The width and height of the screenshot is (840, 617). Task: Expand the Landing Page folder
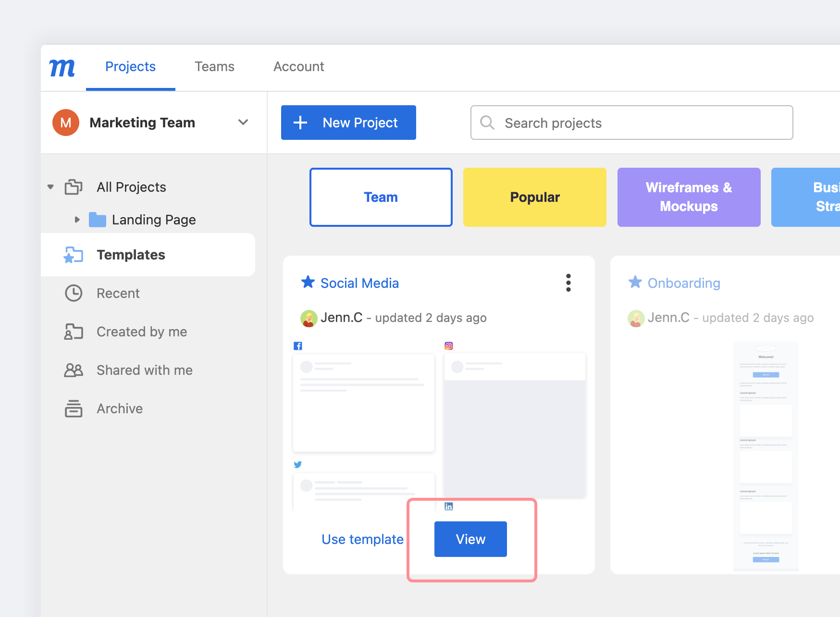pyautogui.click(x=77, y=220)
